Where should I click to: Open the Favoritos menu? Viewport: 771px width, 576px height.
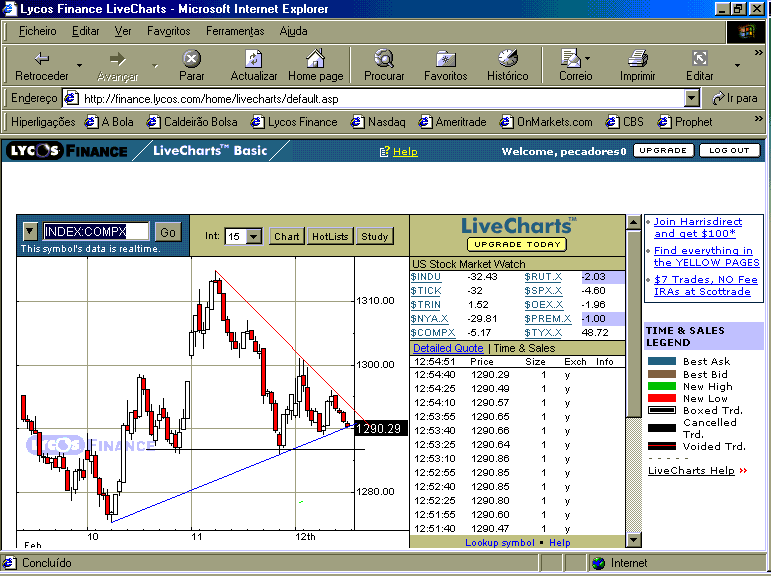click(x=169, y=31)
